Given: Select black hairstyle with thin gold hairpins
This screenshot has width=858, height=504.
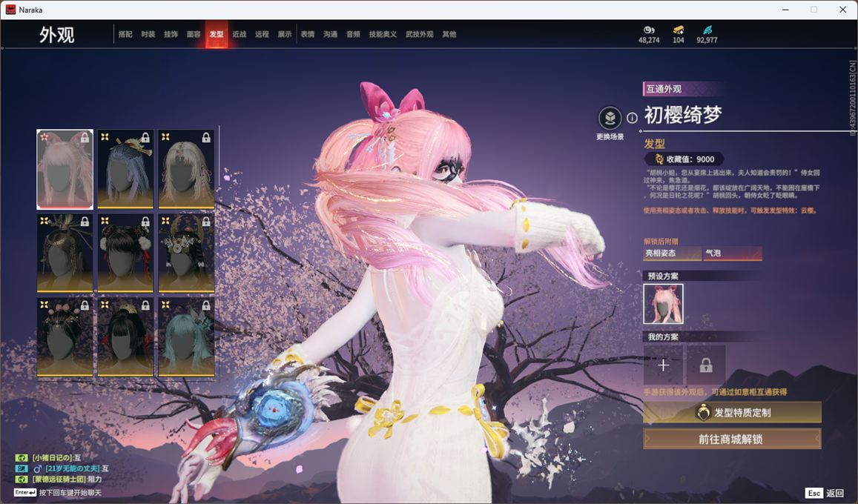Looking at the screenshot, I should coord(65,253).
